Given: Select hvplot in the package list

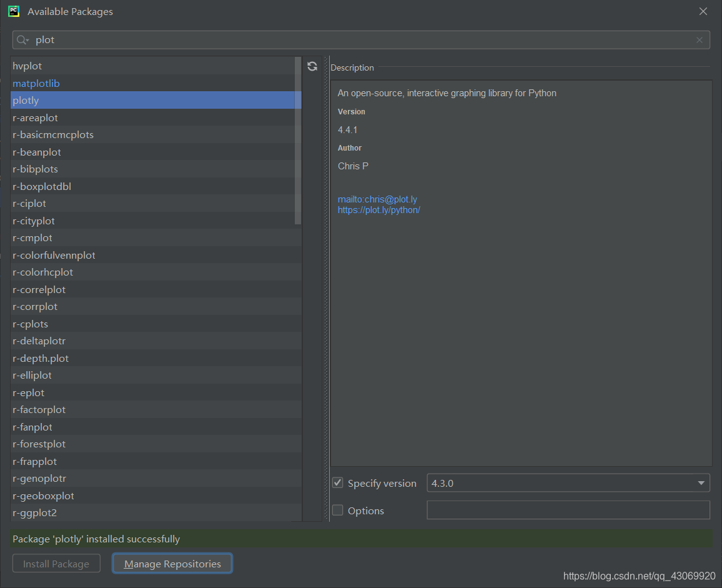Looking at the screenshot, I should tap(156, 66).
